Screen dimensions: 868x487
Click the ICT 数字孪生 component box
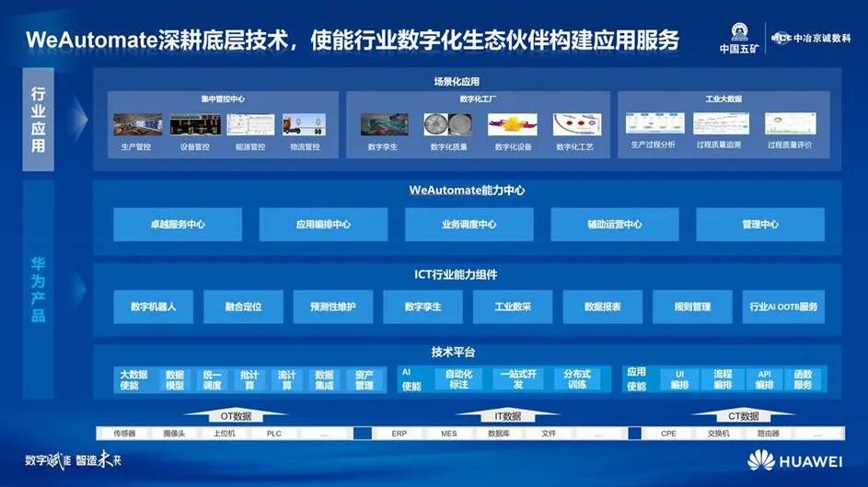pyautogui.click(x=422, y=307)
